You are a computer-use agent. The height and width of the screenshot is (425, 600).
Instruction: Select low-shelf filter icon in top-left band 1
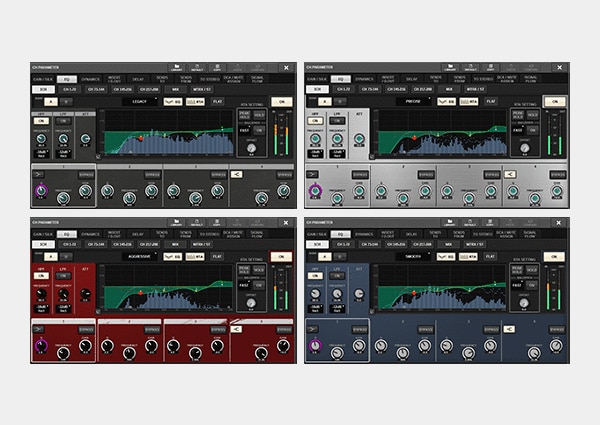[39, 174]
